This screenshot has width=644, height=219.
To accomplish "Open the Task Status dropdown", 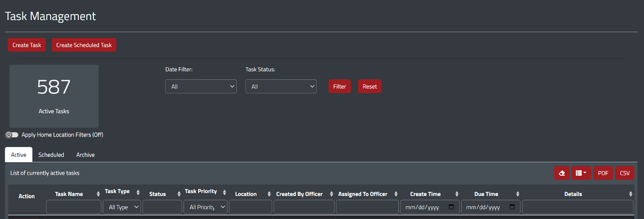I will (x=281, y=86).
